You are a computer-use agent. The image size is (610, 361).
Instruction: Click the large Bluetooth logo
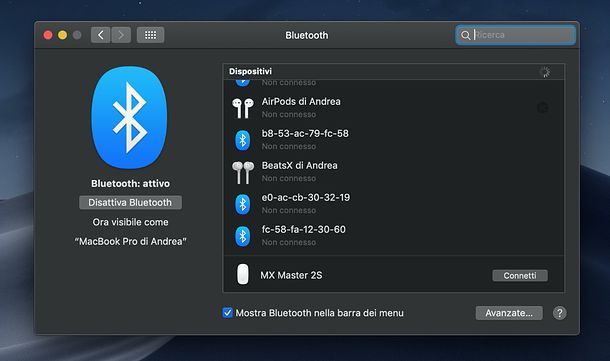(129, 117)
